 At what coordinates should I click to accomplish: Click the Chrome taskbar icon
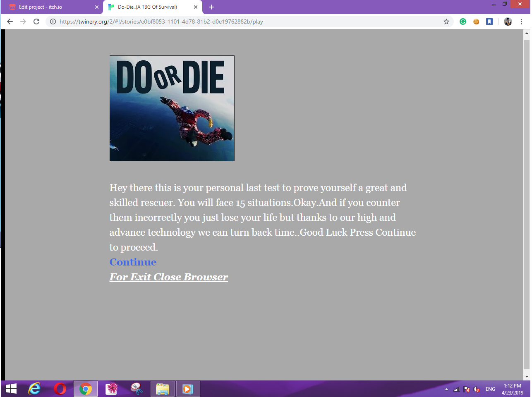point(86,389)
